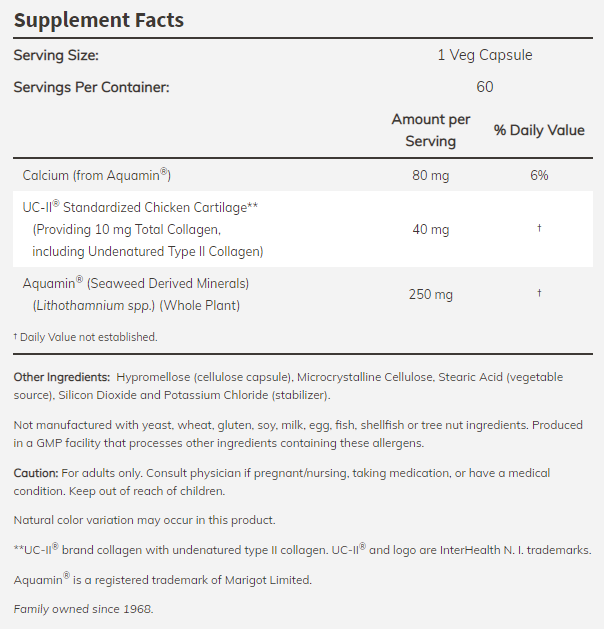Select the 80 mg calcium amount
The width and height of the screenshot is (604, 629).
(x=431, y=175)
